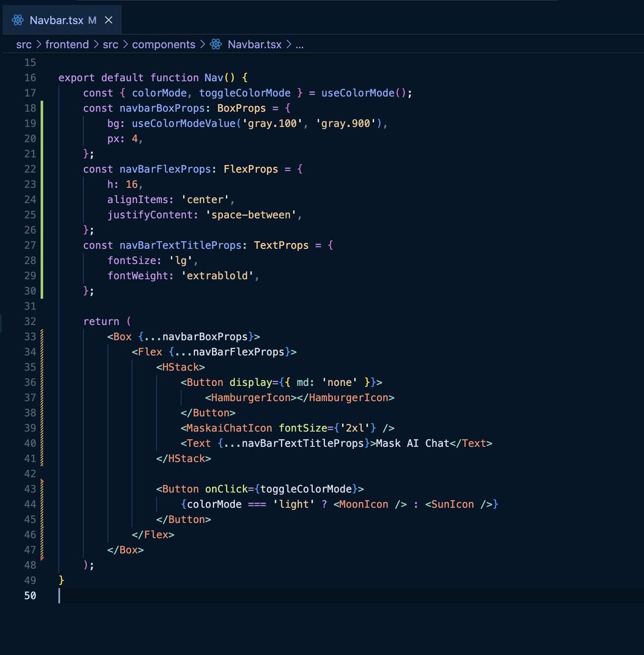Open the 'components' breadcrumb segment
Screen dimensions: 644x655
[164, 45]
